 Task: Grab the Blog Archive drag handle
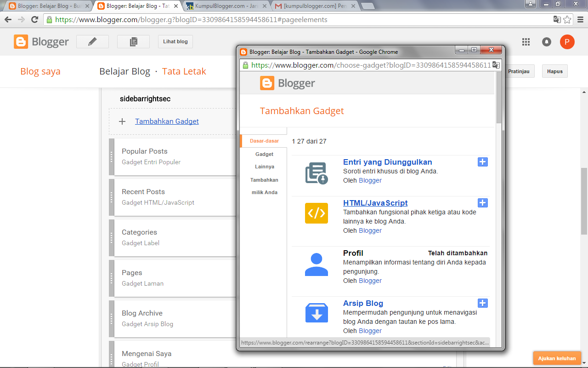[x=112, y=319]
